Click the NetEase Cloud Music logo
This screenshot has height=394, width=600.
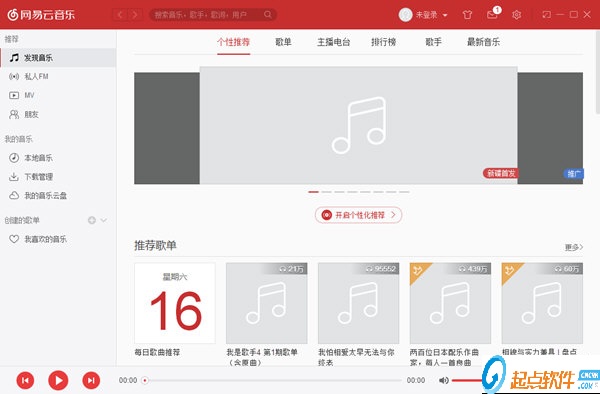[x=41, y=15]
